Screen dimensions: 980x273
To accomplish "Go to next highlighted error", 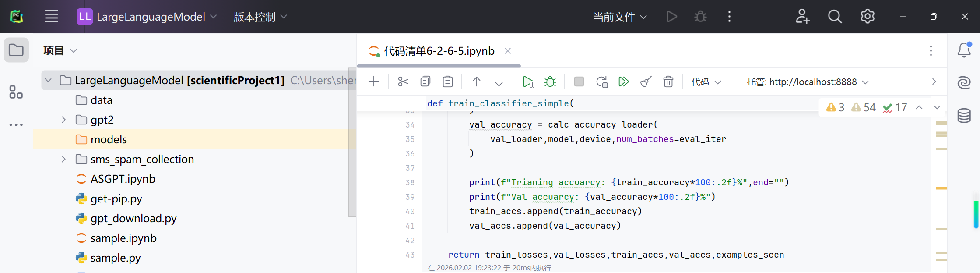I will pos(937,107).
